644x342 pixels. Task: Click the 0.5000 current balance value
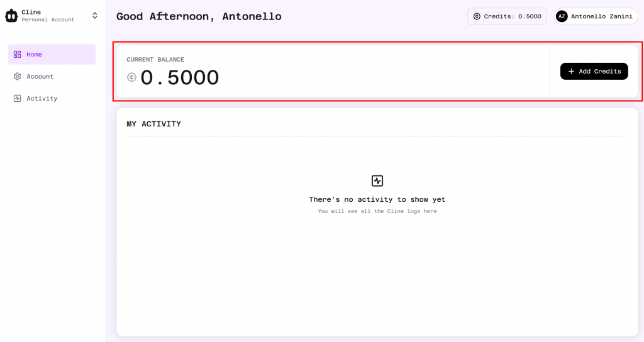[179, 78]
